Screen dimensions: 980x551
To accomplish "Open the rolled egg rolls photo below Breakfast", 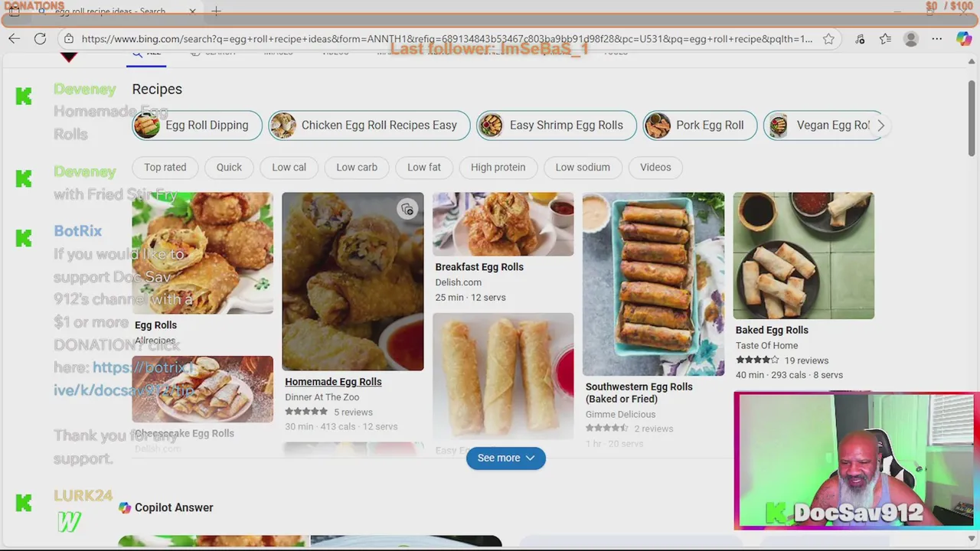I will [503, 376].
